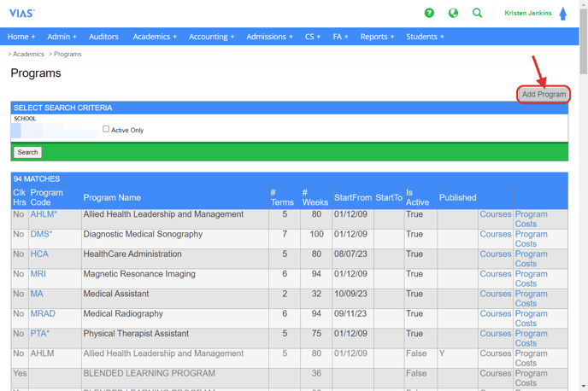
Task: Open the search magnifier icon
Action: pos(478,13)
